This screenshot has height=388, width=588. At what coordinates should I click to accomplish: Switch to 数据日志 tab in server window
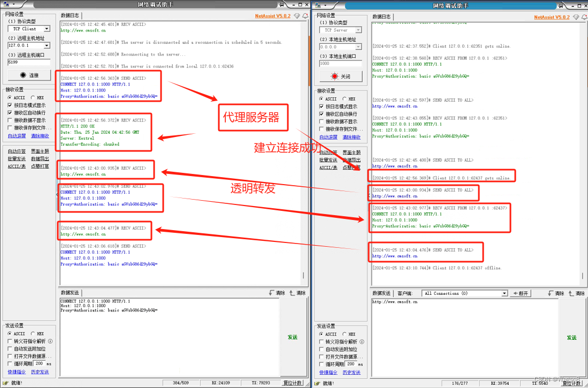(x=381, y=17)
